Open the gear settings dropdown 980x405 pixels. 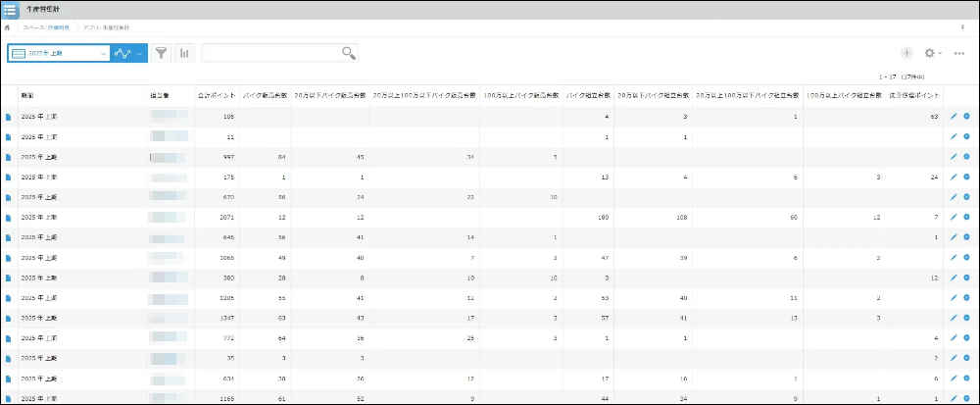(933, 53)
